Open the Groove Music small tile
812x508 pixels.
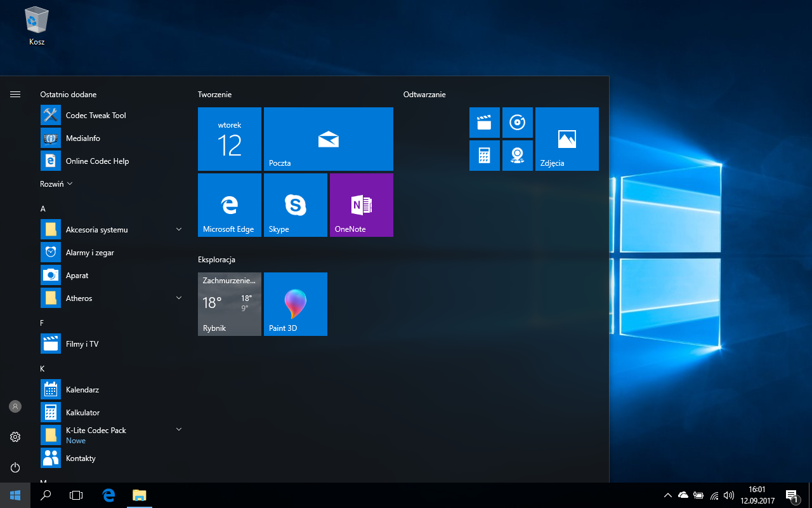click(x=517, y=123)
